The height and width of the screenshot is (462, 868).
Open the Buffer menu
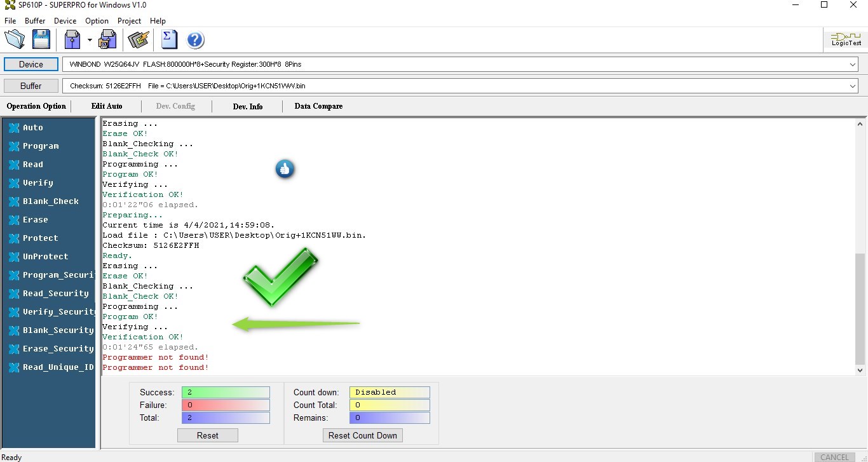tap(36, 21)
